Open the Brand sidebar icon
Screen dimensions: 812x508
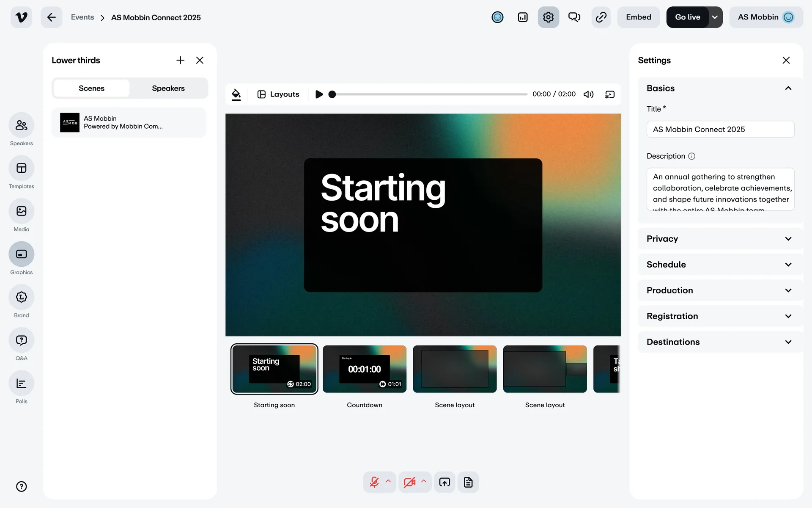[x=21, y=297]
